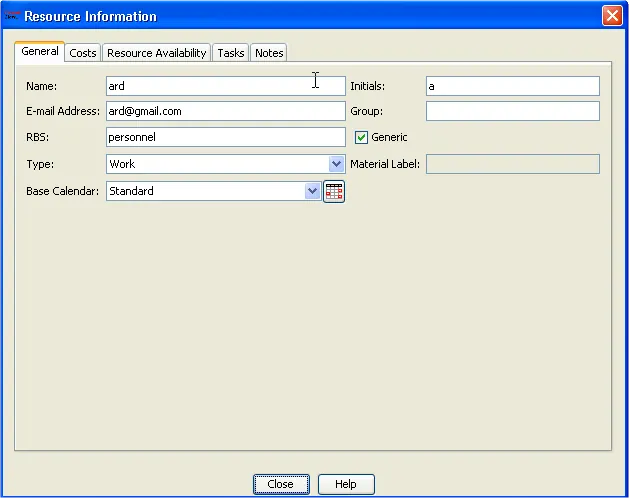Image resolution: width=629 pixels, height=498 pixels.
Task: Click the Name: label
Action: [41, 86]
